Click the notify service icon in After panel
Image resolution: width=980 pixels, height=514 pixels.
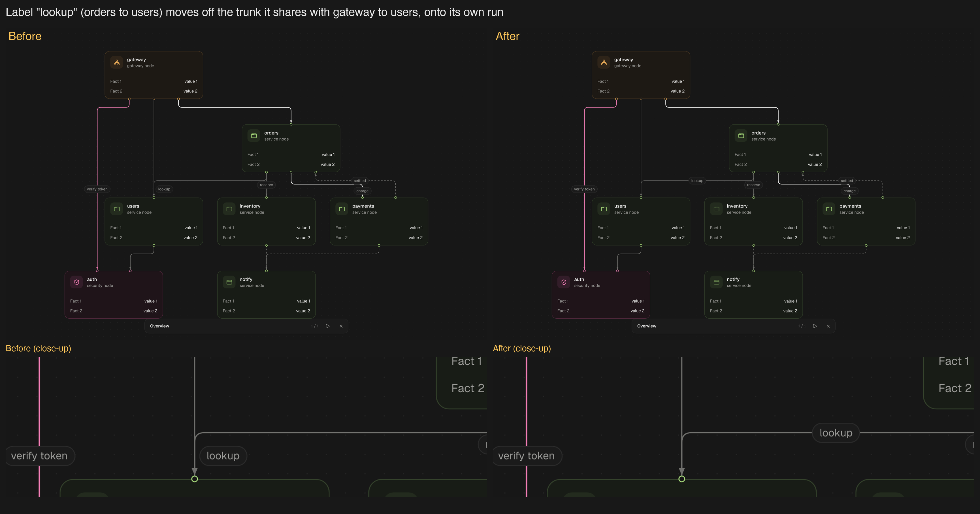pos(716,282)
